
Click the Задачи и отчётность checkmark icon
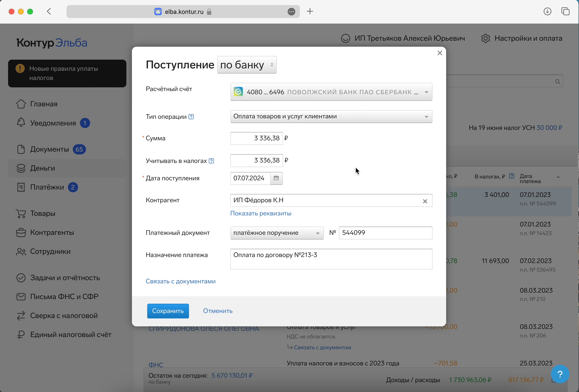click(x=21, y=278)
